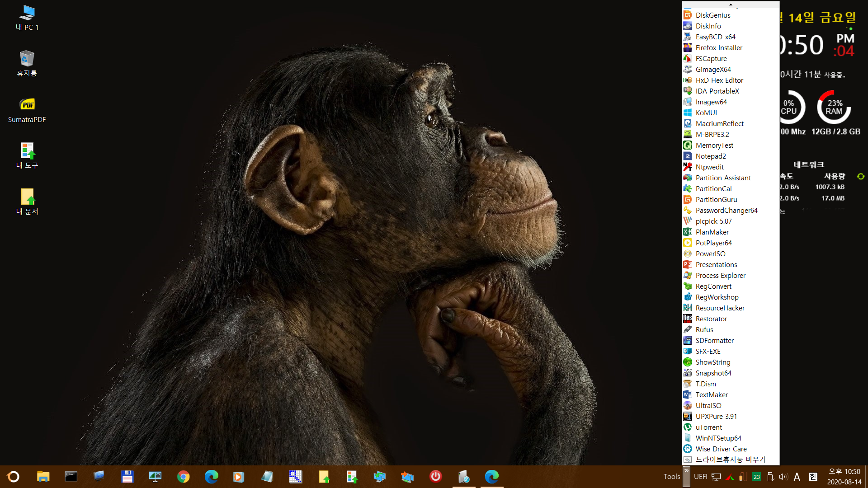Click the Rufus USB icon

(688, 329)
